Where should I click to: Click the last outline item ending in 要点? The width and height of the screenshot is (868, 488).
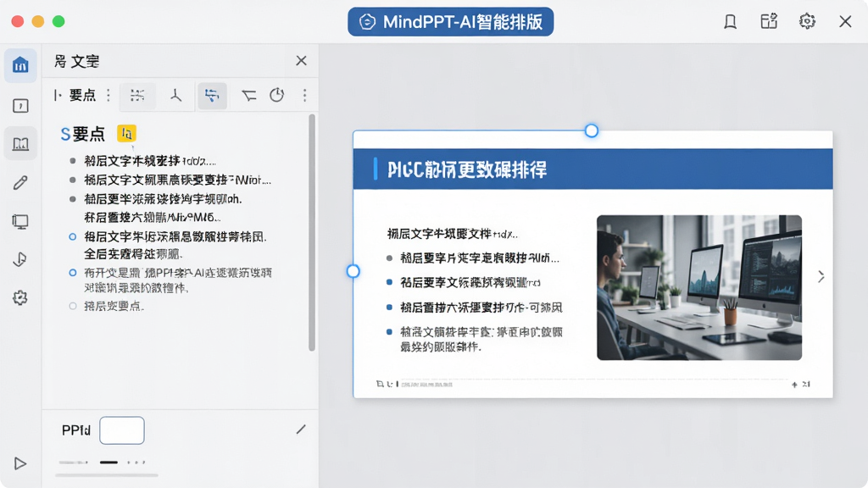point(114,306)
